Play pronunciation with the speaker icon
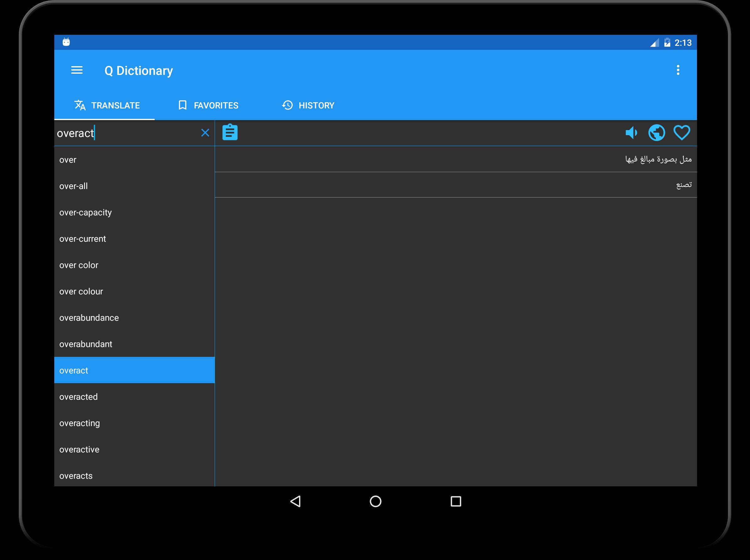Viewport: 750px width, 560px height. pos(631,132)
